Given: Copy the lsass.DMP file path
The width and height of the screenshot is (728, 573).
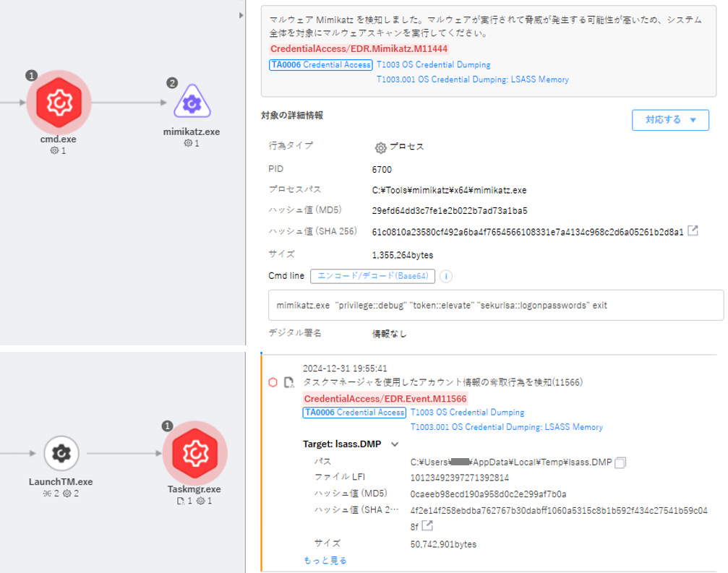Looking at the screenshot, I should (620, 462).
